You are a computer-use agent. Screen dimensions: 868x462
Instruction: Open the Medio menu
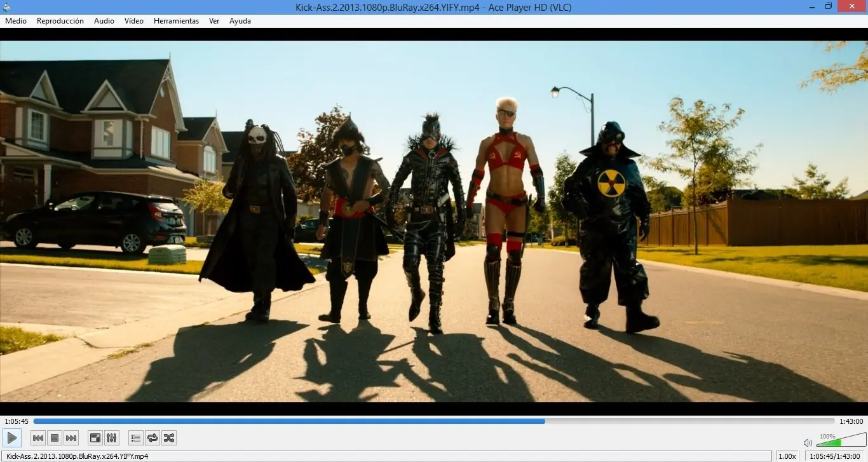16,21
